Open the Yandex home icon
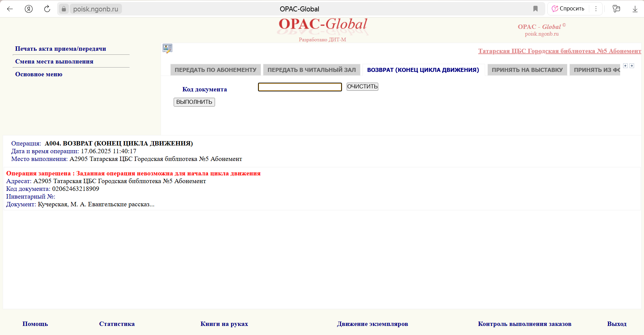 (29, 9)
